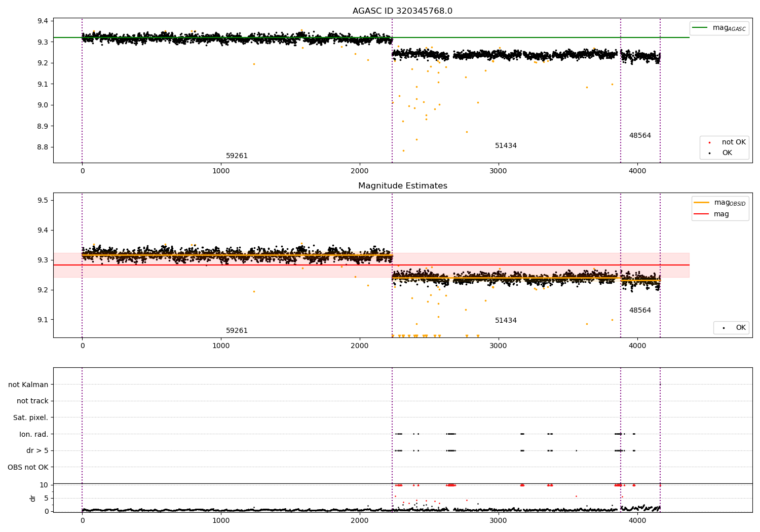760x532 pixels.
Task: Click the red 'not OK' legend marker
Action: pos(709,143)
